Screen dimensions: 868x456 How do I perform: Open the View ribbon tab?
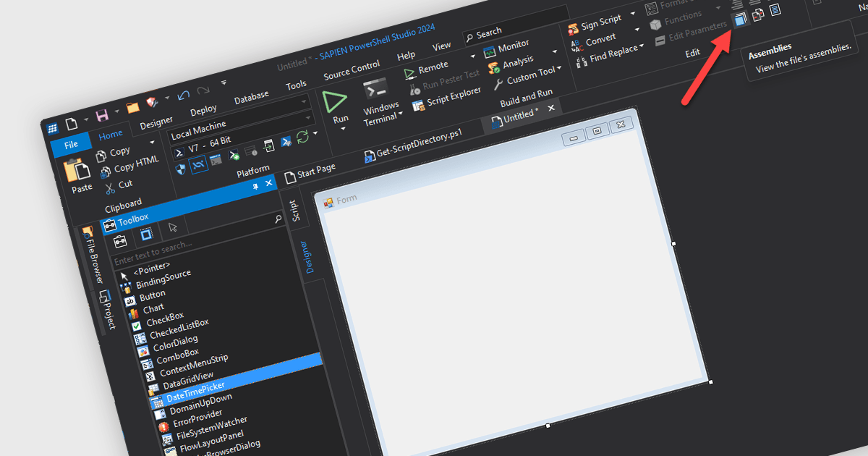pos(441,46)
